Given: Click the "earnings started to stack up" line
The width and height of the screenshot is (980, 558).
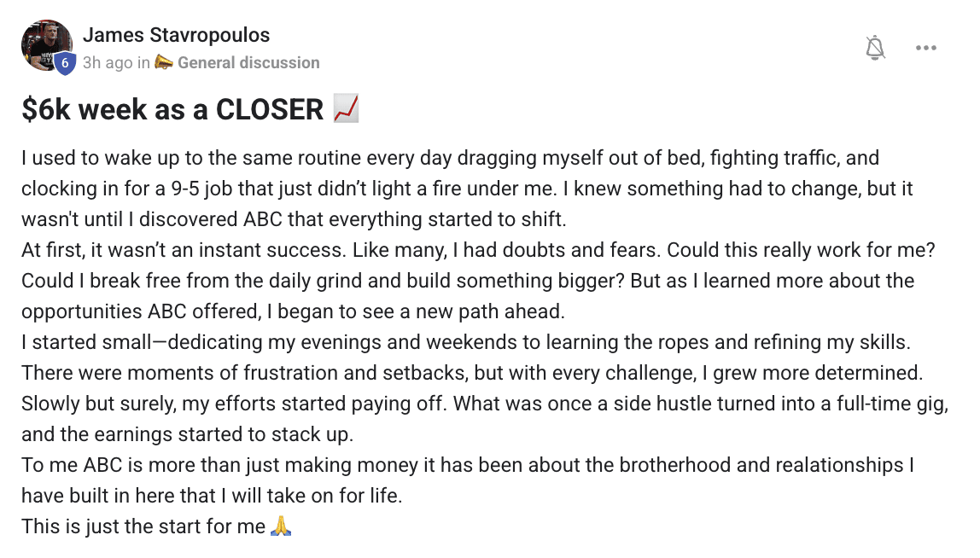Looking at the screenshot, I should pyautogui.click(x=188, y=434).
